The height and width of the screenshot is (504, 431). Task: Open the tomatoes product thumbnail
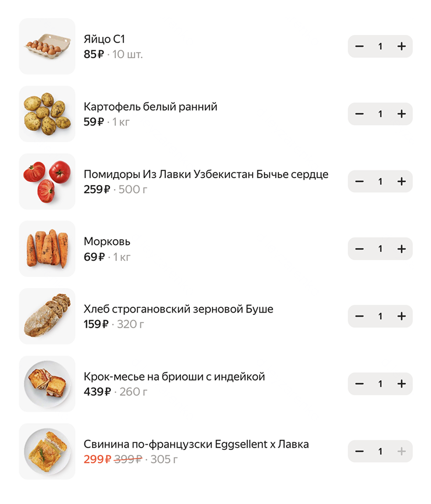pyautogui.click(x=47, y=182)
